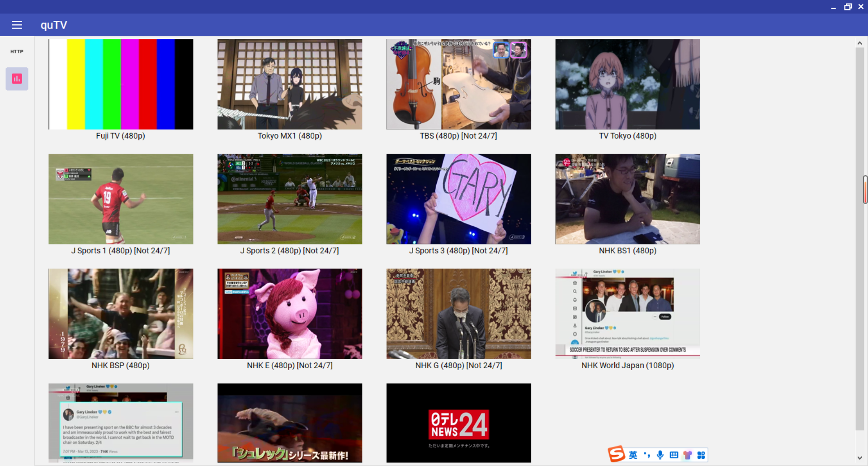Click the TV Tokyo (480p) label
The width and height of the screenshot is (868, 466).
tap(627, 136)
